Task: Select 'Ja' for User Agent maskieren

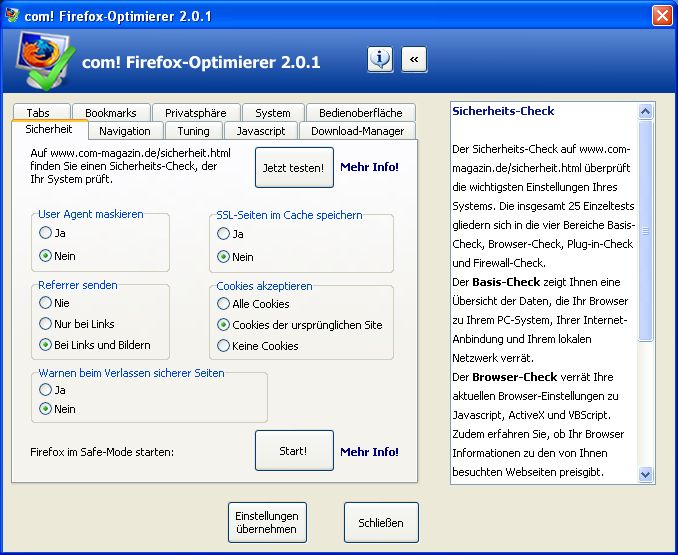Action: click(x=45, y=233)
